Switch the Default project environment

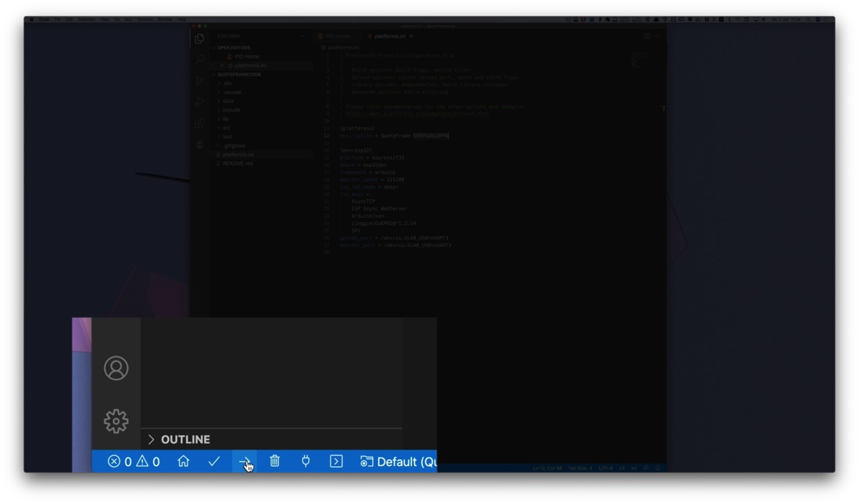click(398, 462)
